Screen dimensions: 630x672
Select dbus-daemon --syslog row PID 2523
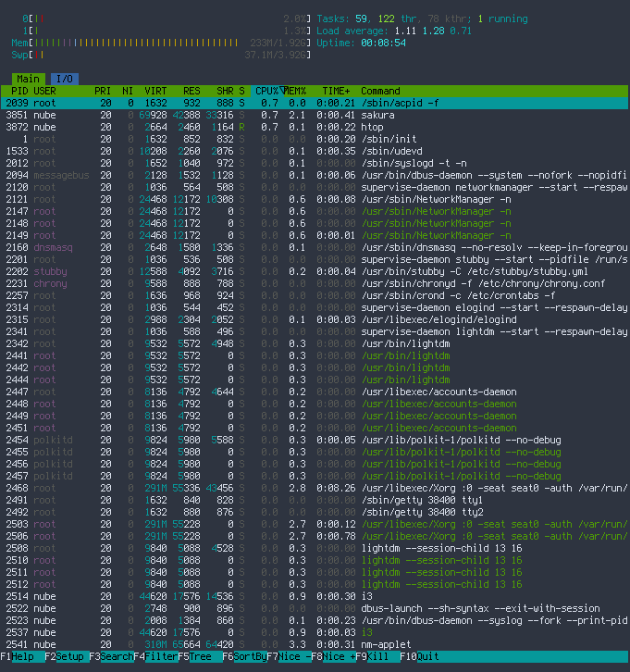315,620
